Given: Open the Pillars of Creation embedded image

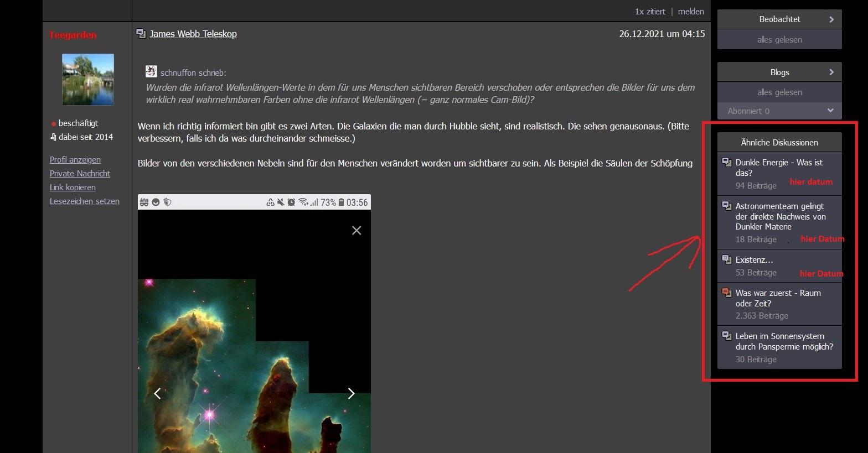Looking at the screenshot, I should [254, 324].
